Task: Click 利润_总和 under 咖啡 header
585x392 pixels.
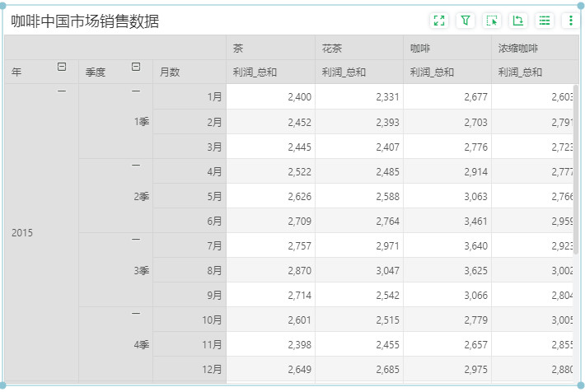Action: pos(432,72)
